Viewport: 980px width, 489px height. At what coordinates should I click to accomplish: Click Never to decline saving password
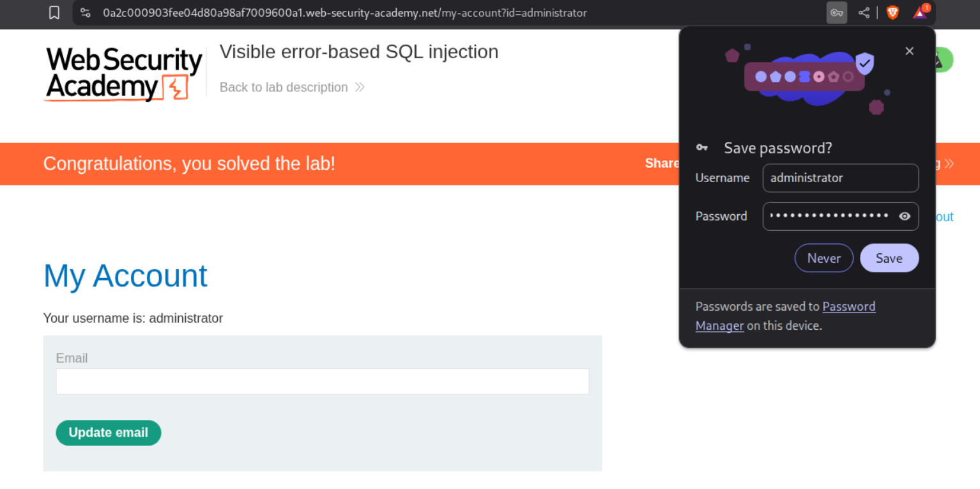[823, 258]
